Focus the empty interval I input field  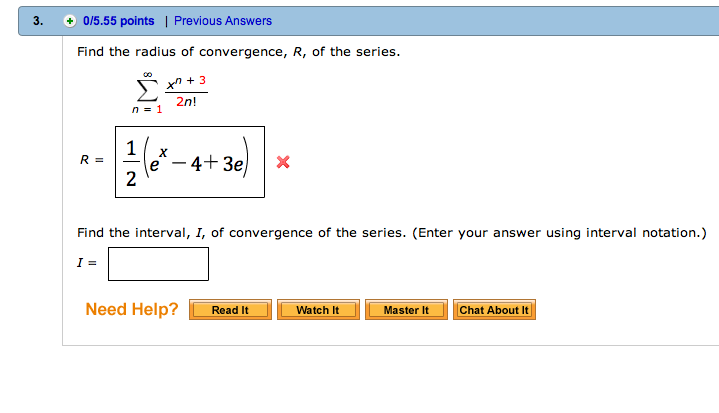point(158,264)
